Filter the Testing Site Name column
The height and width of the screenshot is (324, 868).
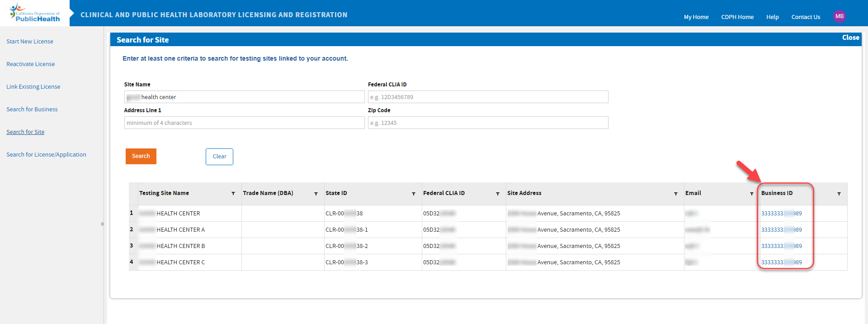click(x=233, y=194)
